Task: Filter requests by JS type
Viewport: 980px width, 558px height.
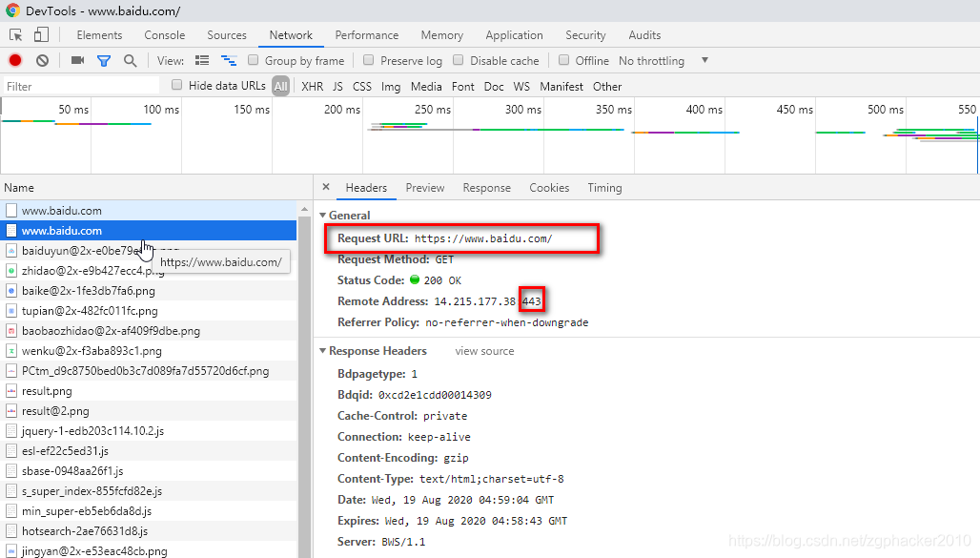Action: (337, 87)
